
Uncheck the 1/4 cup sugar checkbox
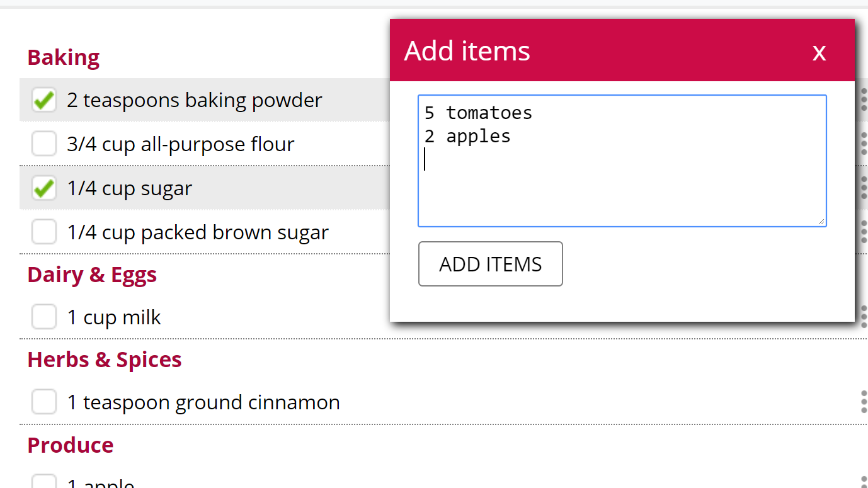point(44,188)
